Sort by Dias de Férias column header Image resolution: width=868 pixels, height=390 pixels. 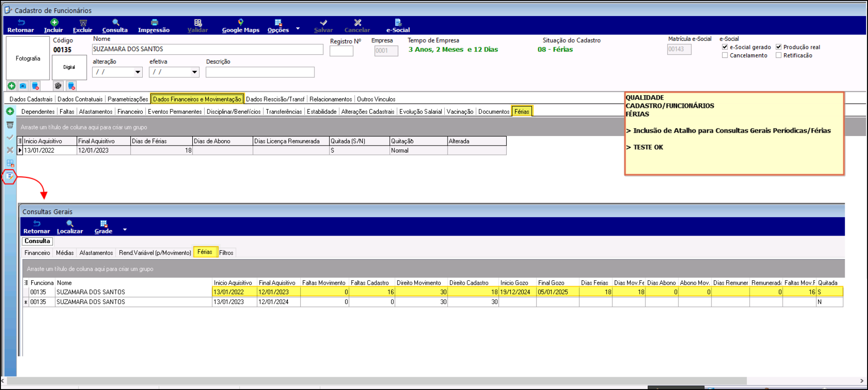point(161,141)
